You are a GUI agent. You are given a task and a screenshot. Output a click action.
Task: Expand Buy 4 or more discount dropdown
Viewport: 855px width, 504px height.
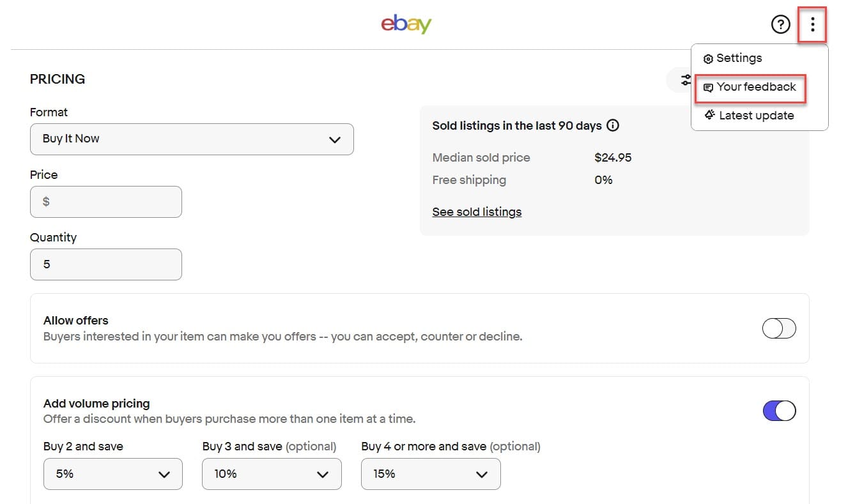pyautogui.click(x=431, y=474)
